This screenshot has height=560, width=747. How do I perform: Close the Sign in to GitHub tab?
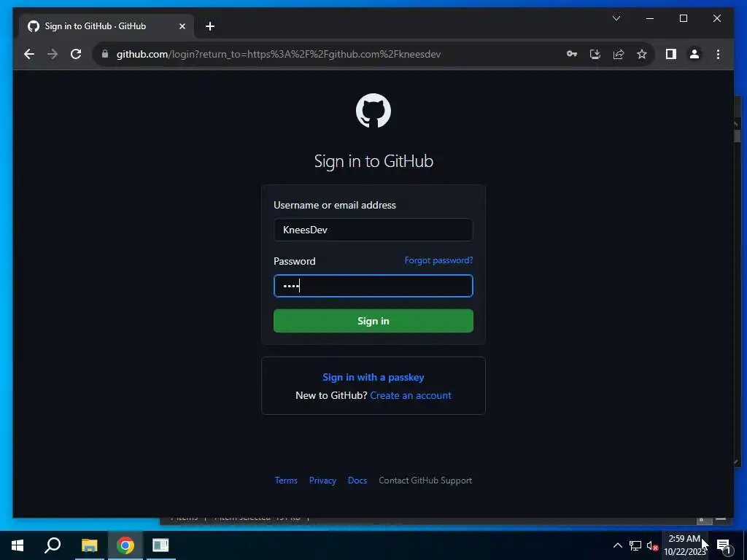pyautogui.click(x=182, y=26)
